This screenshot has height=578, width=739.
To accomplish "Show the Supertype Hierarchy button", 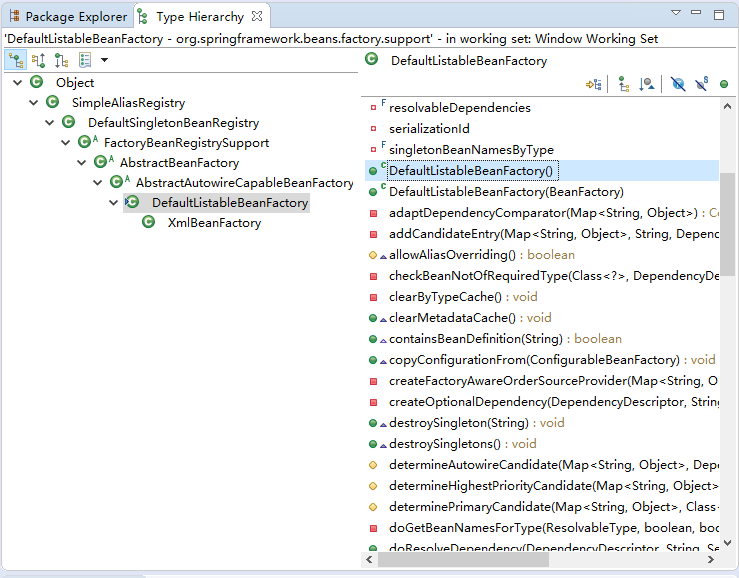I will pyautogui.click(x=39, y=60).
